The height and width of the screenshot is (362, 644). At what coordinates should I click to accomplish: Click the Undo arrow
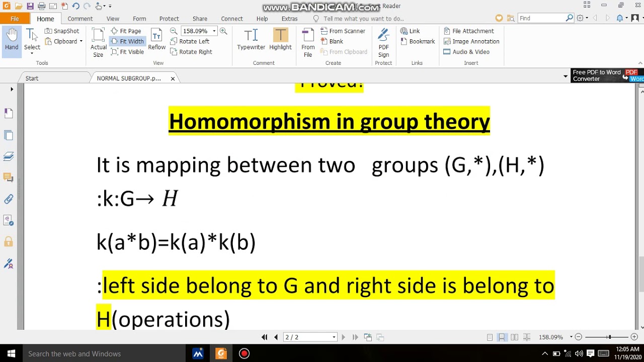click(75, 6)
